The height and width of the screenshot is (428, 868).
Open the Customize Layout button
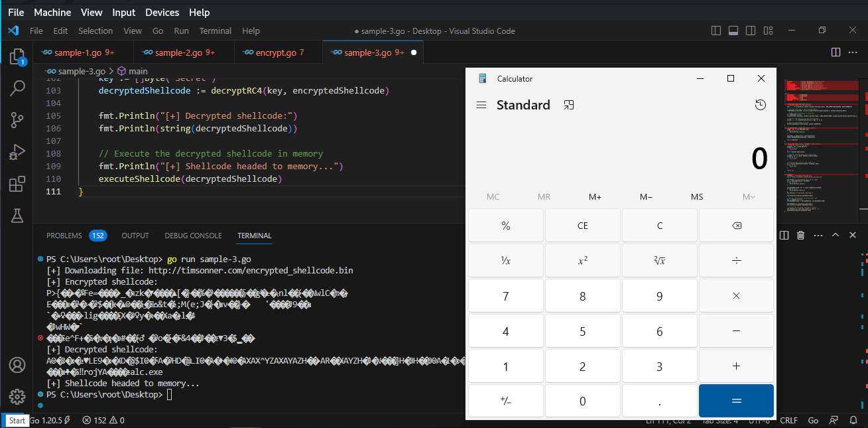pos(768,31)
